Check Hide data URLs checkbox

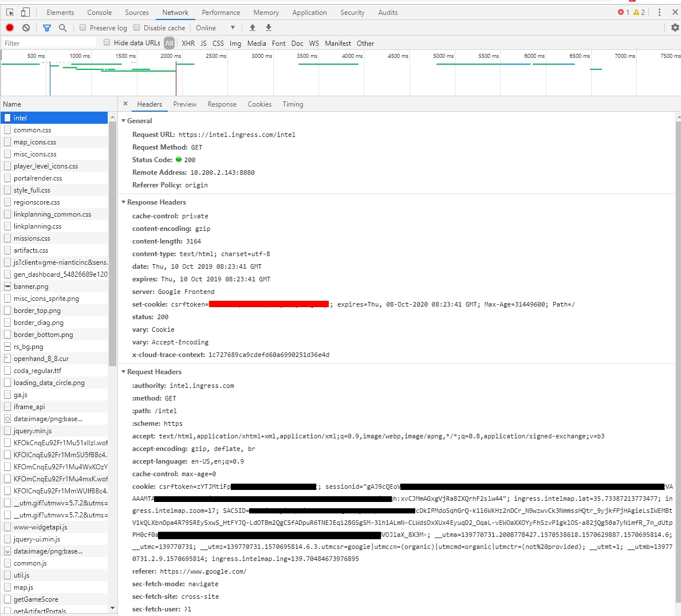(107, 42)
